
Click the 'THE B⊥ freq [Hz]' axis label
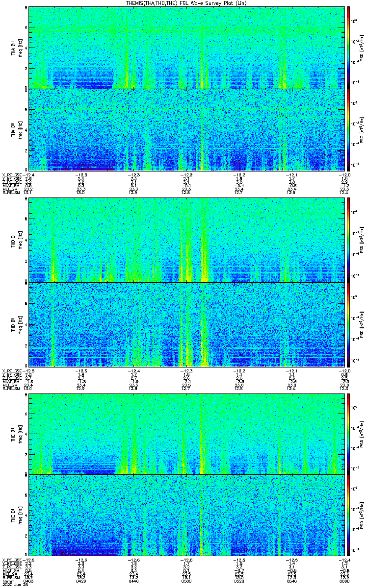pos(17,434)
